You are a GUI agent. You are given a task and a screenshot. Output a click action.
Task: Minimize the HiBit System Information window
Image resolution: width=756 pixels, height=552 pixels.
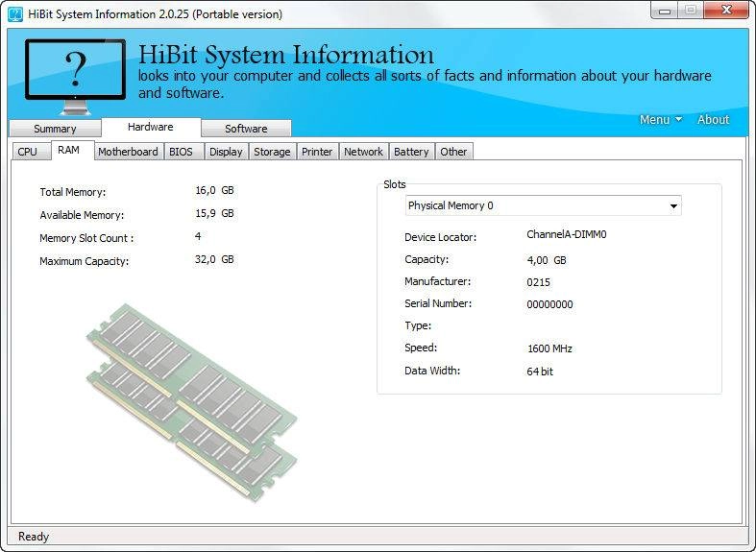665,11
